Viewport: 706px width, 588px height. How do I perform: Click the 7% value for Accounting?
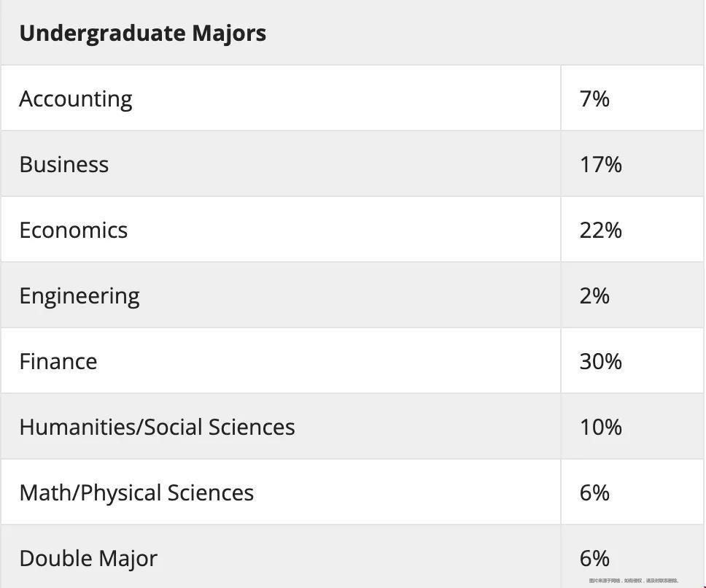click(594, 98)
